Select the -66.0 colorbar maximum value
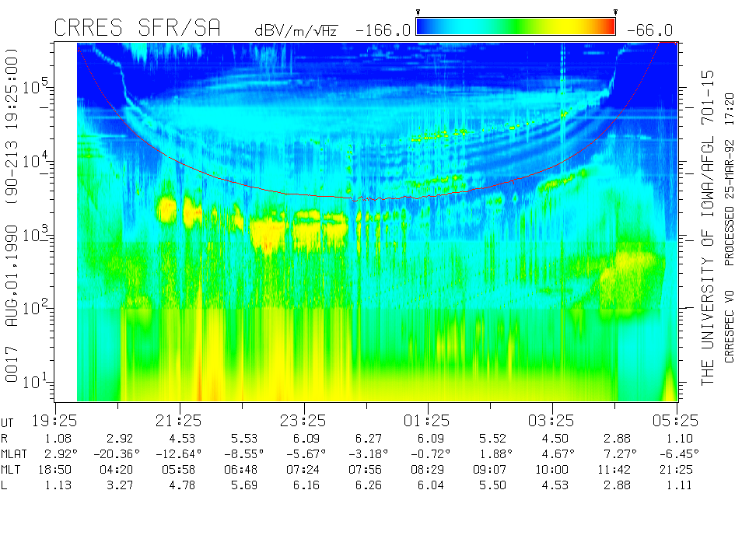735x560 pixels. [x=648, y=30]
